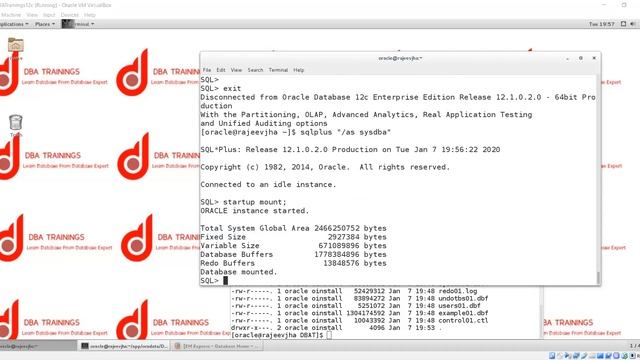Open VirtualBox Input menu
The width and height of the screenshot is (640, 360).
click(x=49, y=15)
